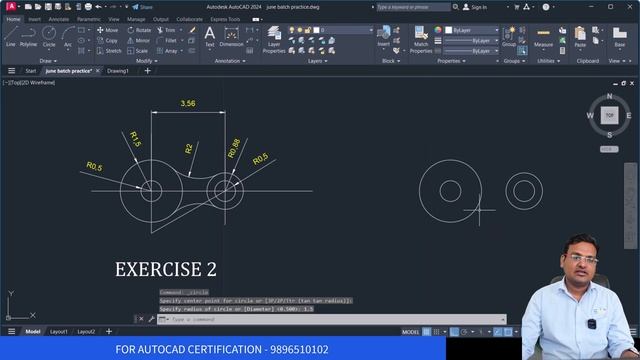Expand the Layers panel

pyautogui.click(x=318, y=61)
